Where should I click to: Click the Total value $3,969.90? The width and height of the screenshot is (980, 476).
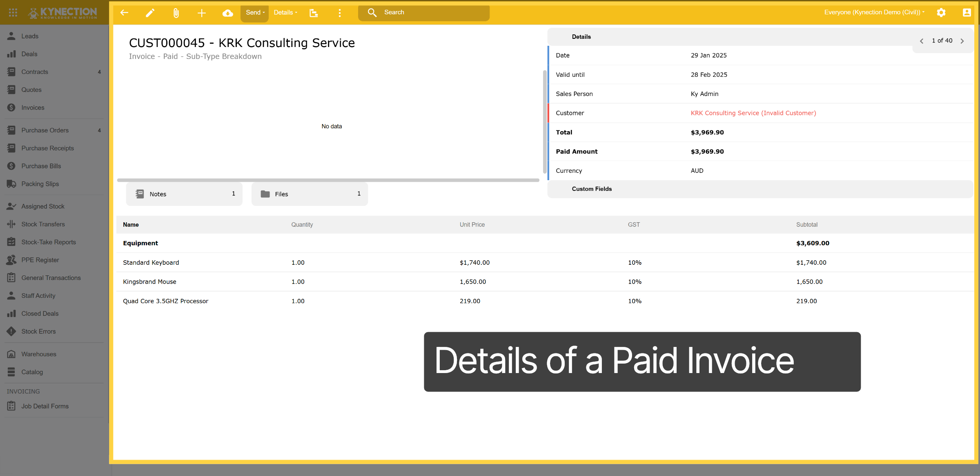click(x=707, y=132)
